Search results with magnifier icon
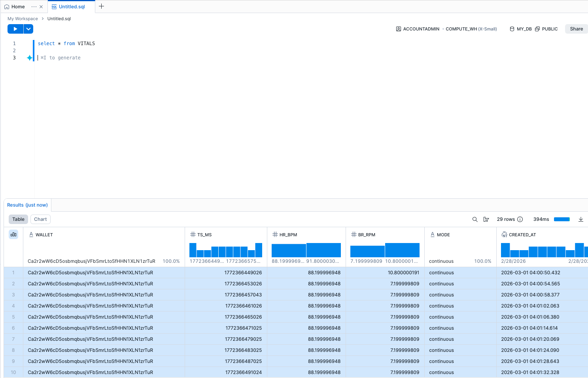 click(475, 219)
